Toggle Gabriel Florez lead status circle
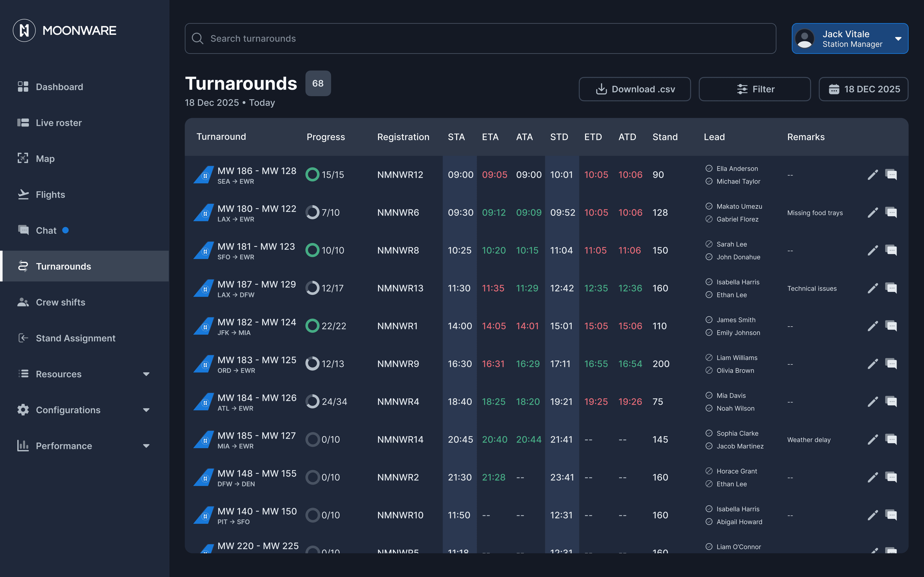 click(x=709, y=219)
